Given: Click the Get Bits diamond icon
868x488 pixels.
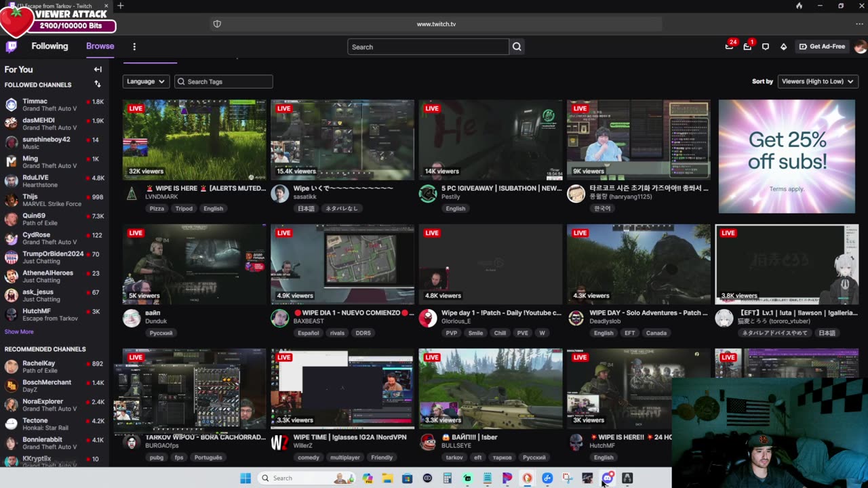Looking at the screenshot, I should (783, 46).
